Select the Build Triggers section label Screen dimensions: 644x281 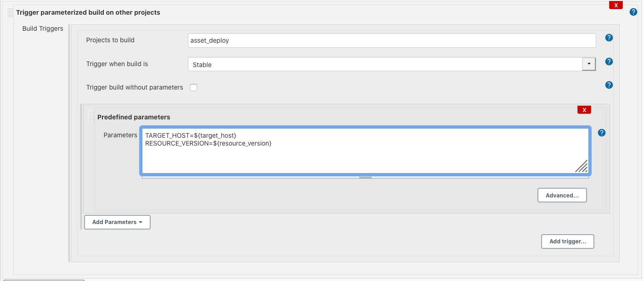coord(42,28)
